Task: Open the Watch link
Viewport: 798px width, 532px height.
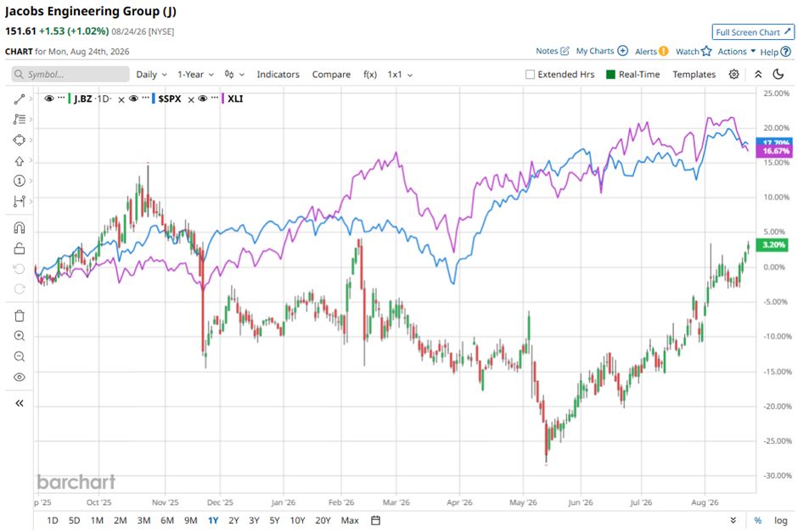Action: (687, 52)
